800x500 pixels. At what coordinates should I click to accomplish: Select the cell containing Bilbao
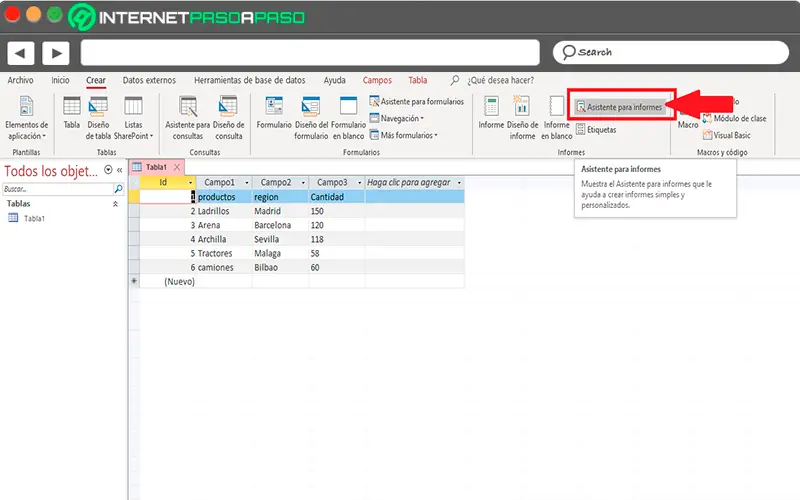pos(280,267)
